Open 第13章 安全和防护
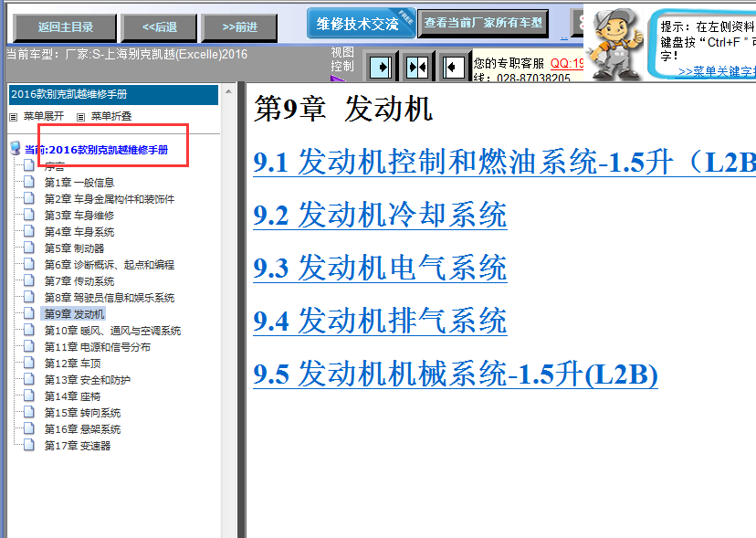 point(88,380)
